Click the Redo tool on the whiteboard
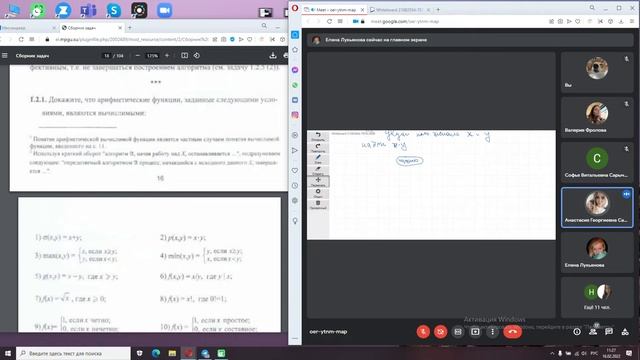This screenshot has width=640, height=360. tap(318, 148)
